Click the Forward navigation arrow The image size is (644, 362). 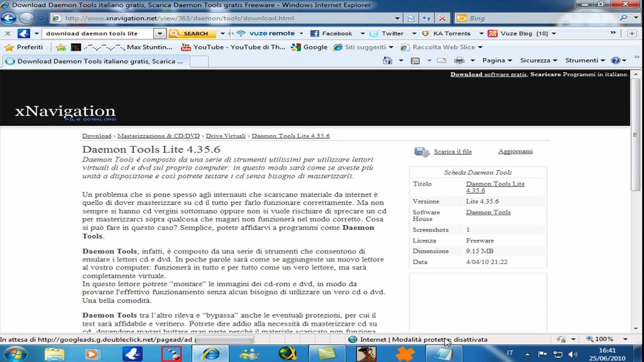(26, 18)
